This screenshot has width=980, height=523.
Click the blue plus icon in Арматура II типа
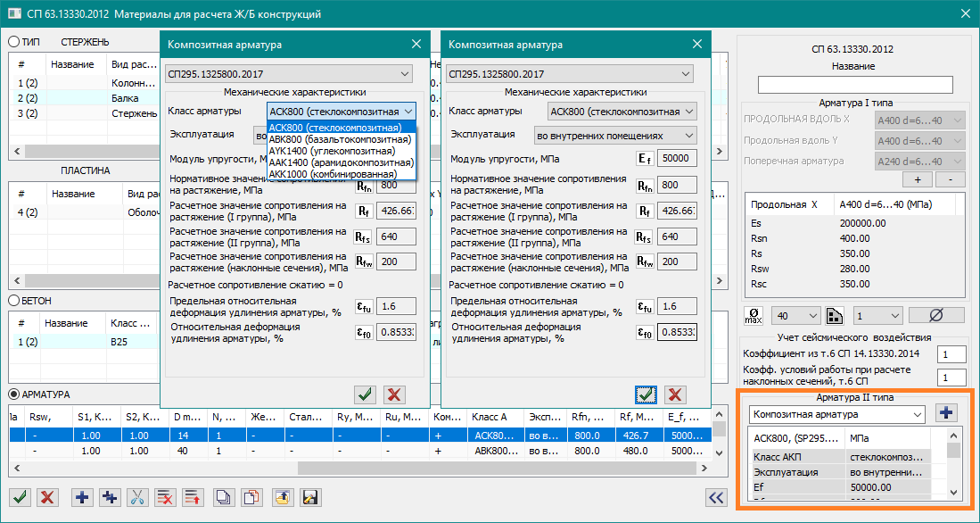pyautogui.click(x=946, y=413)
